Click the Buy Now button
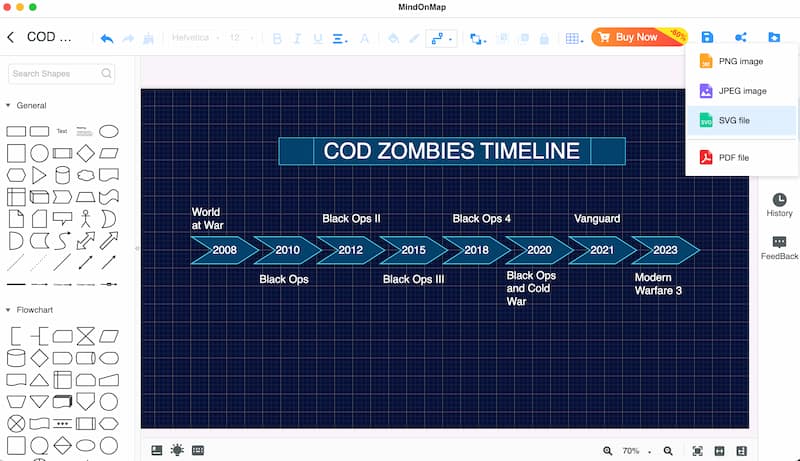The image size is (800, 461). 639,37
